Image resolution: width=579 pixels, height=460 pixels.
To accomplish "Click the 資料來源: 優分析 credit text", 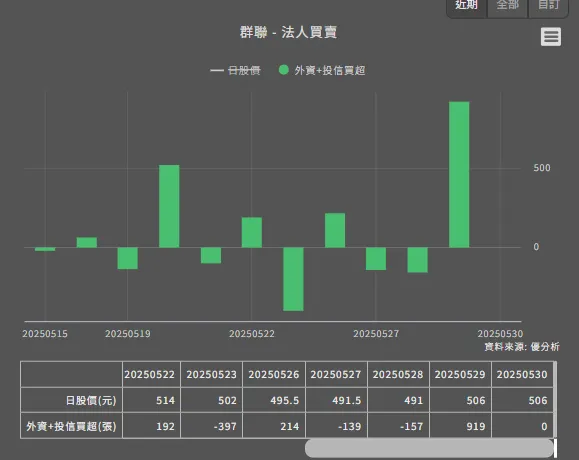I will pos(522,347).
